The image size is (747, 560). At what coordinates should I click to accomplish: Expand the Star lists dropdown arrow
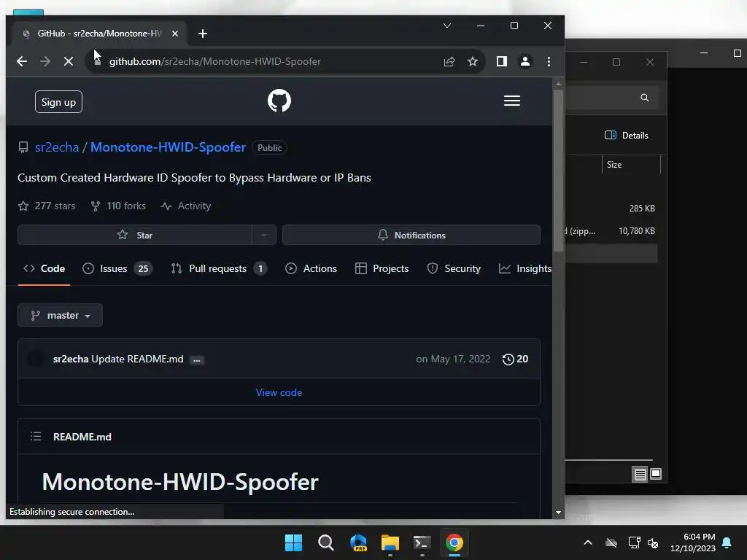(x=264, y=236)
